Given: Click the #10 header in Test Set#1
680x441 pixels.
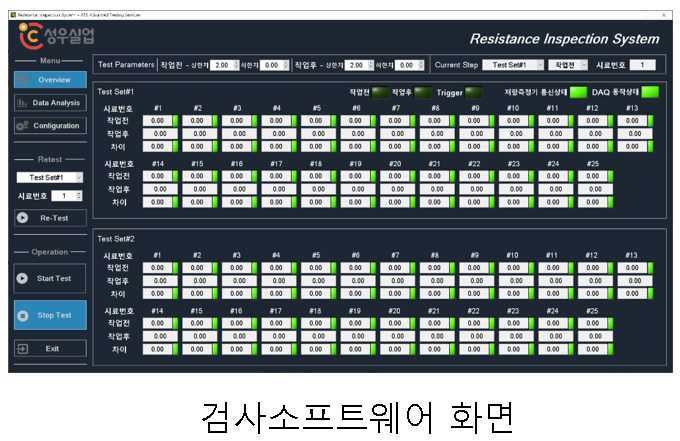Looking at the screenshot, I should point(513,108).
